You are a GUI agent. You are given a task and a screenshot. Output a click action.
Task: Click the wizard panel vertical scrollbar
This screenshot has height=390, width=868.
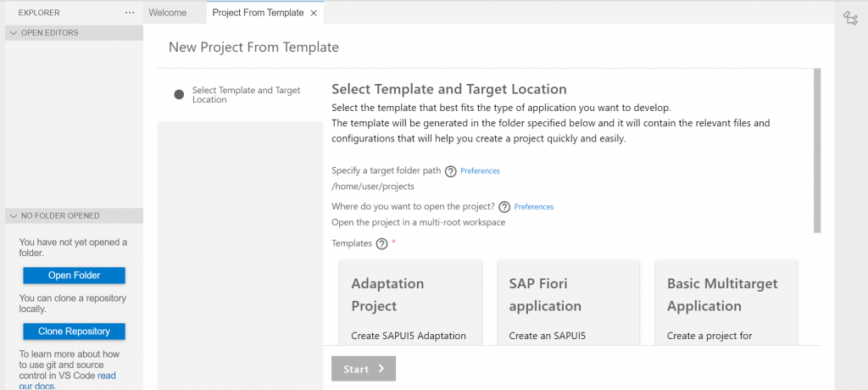point(817,150)
